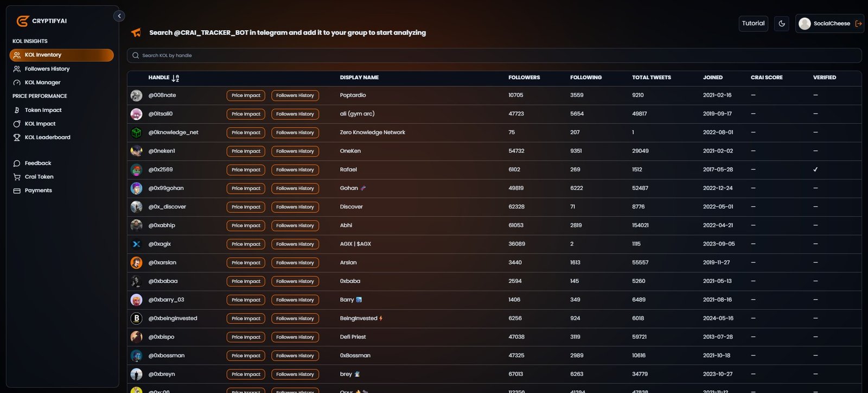Select the handle @0x99gohan
This screenshot has width=868, height=393.
(166, 188)
